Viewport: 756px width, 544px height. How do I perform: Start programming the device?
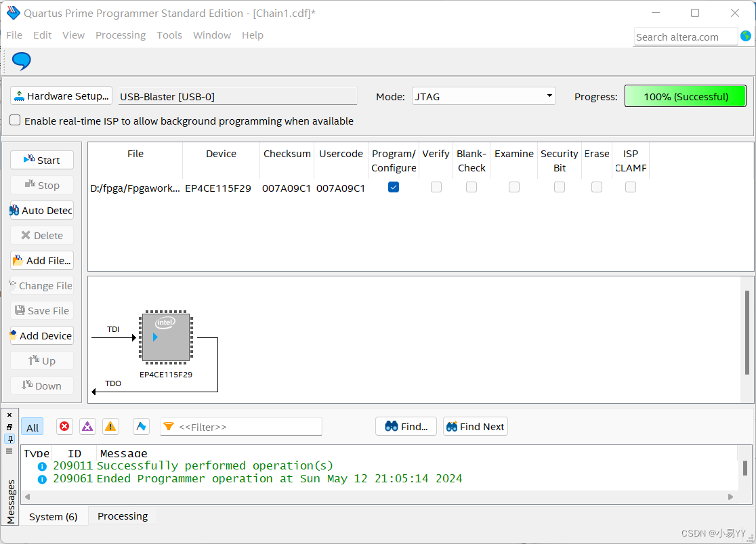[x=42, y=160]
